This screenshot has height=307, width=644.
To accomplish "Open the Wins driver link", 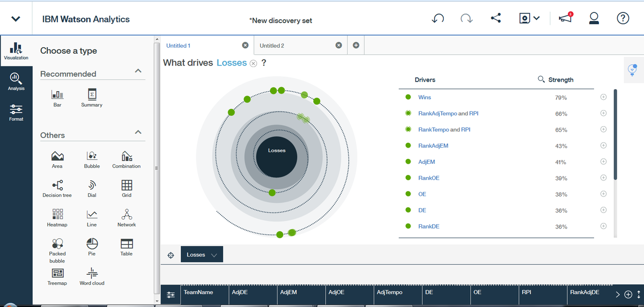I will [425, 97].
